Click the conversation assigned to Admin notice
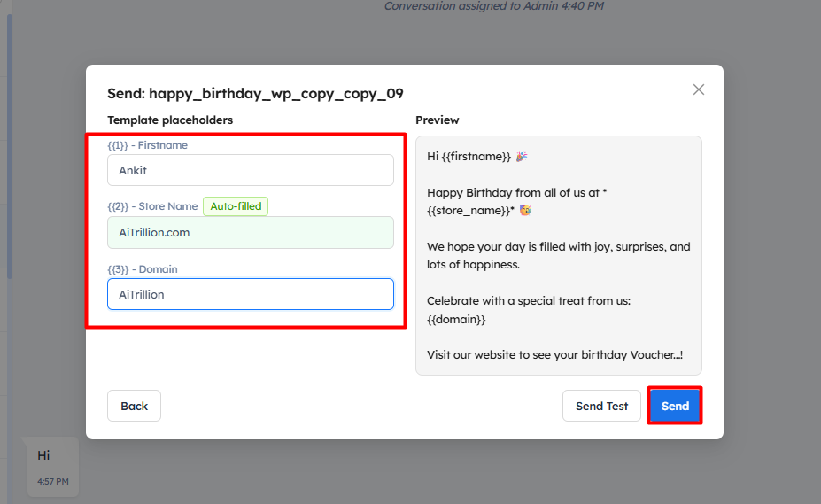 [x=493, y=6]
